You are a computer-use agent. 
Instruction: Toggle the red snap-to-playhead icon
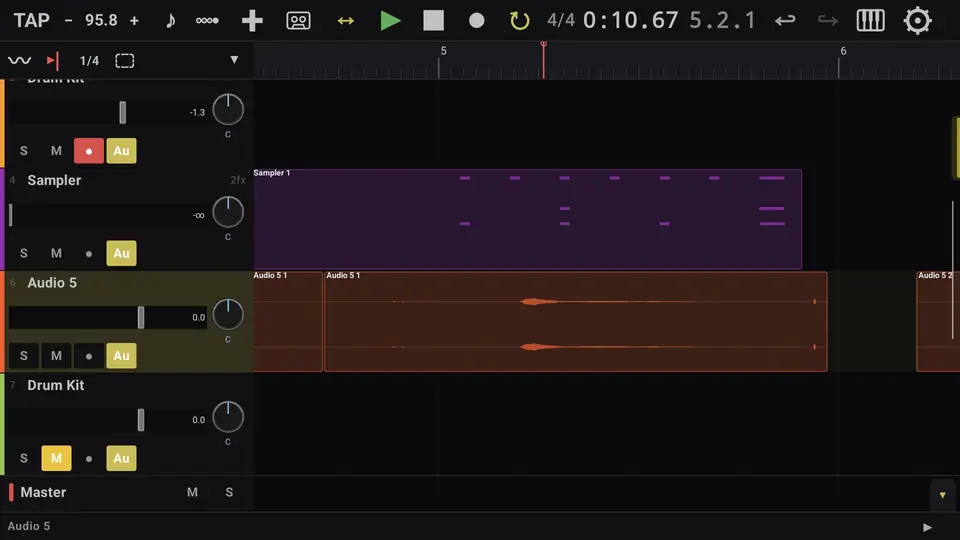tap(53, 60)
